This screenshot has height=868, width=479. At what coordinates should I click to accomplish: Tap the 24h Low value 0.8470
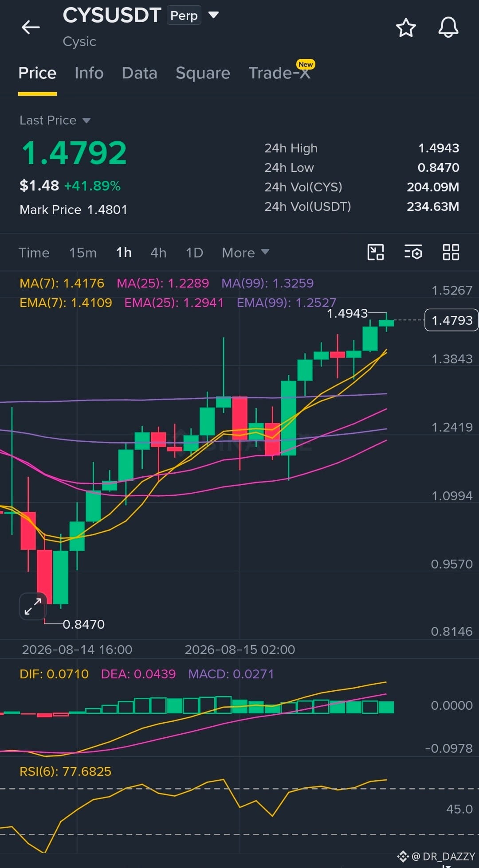click(x=438, y=167)
